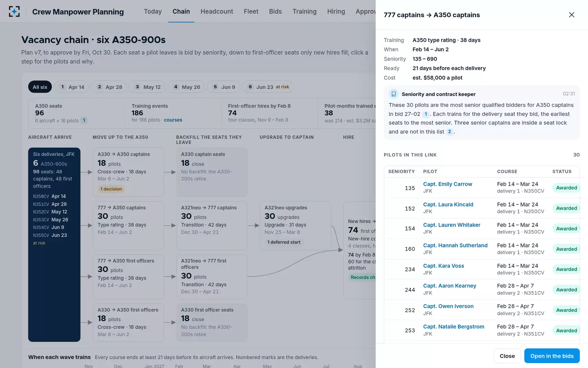
Task: Open Capt. Owen Iverson's link
Action: pos(448,306)
